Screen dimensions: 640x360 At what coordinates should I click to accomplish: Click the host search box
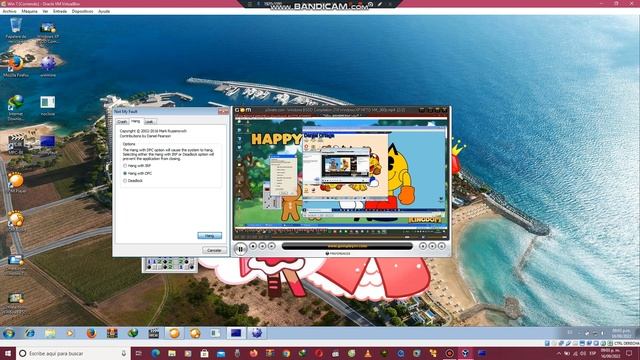click(73, 353)
